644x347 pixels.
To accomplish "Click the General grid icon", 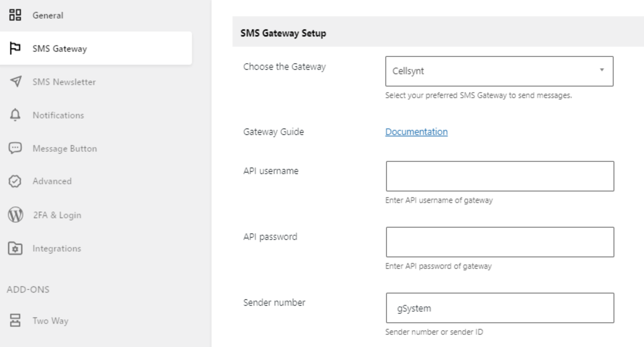I will (x=15, y=15).
